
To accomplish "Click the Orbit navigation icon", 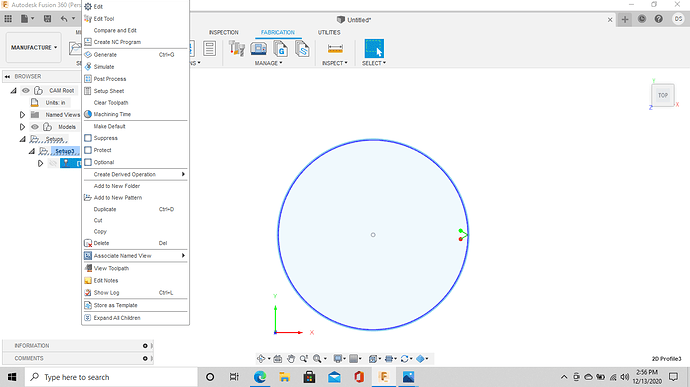I will click(x=261, y=359).
